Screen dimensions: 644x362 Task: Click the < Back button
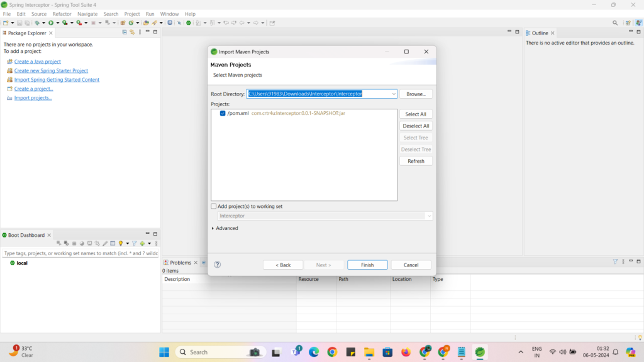[x=283, y=265]
